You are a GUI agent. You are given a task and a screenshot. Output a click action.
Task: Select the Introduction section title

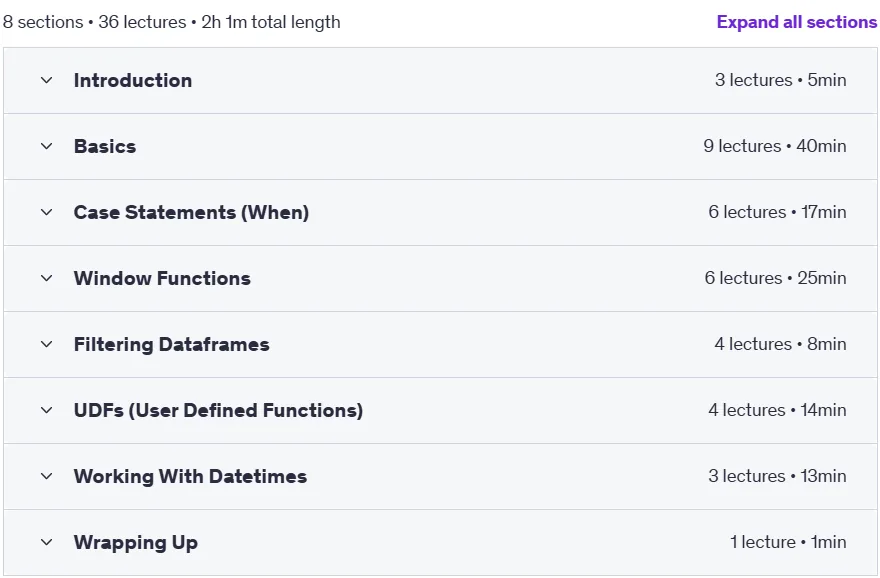133,80
